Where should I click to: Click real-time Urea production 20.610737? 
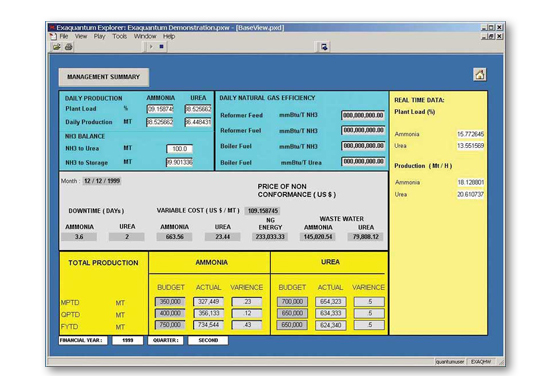click(471, 194)
